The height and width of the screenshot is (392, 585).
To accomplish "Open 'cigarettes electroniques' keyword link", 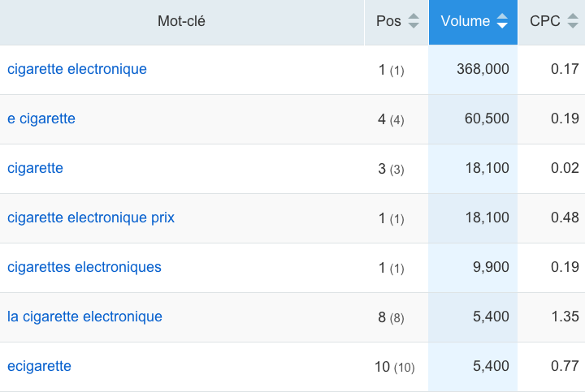I will point(84,267).
